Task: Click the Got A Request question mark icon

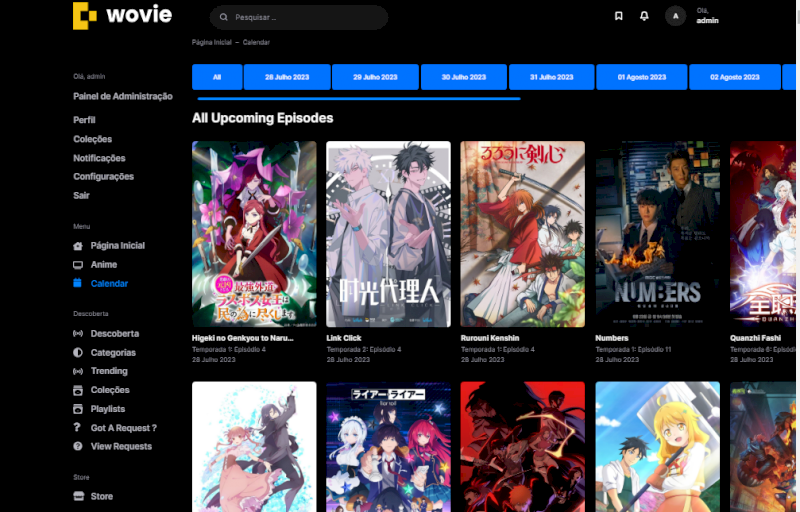Action: coord(77,427)
